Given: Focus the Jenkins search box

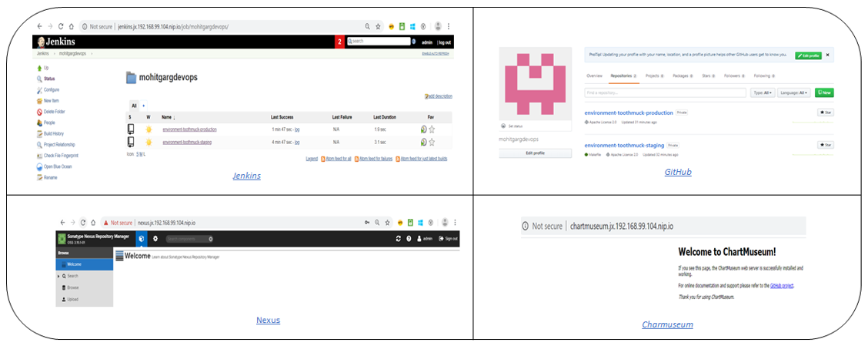Looking at the screenshot, I should click(x=379, y=42).
